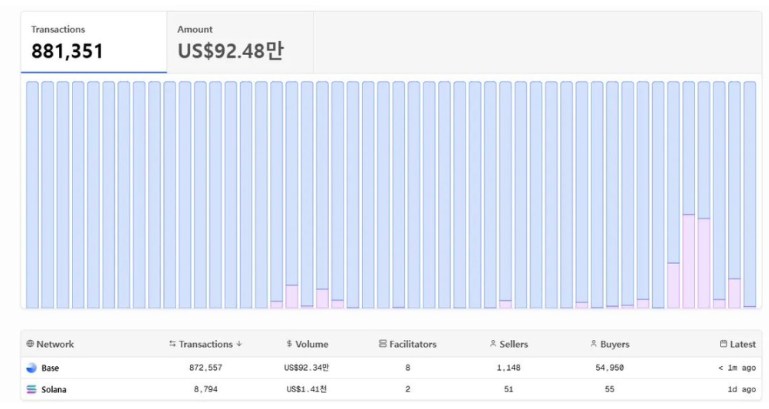Image resolution: width=769 pixels, height=409 pixels.
Task: Click Solana facilitators count 2
Action: [x=408, y=389]
